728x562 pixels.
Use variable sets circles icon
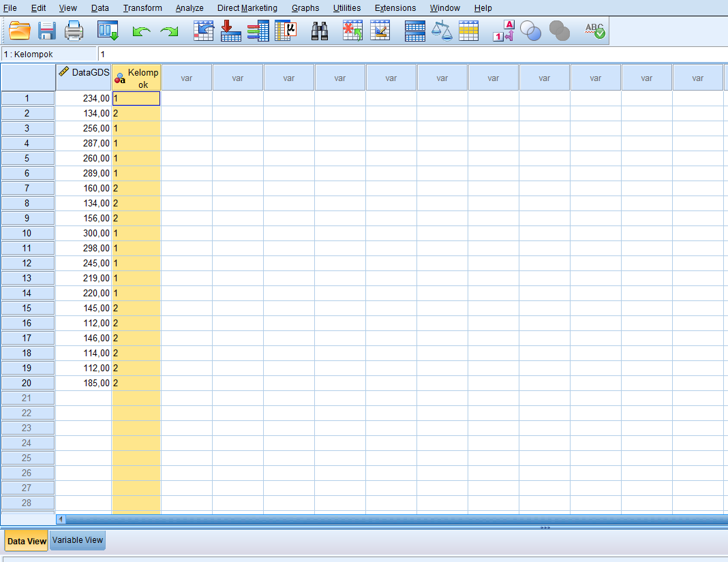[531, 31]
